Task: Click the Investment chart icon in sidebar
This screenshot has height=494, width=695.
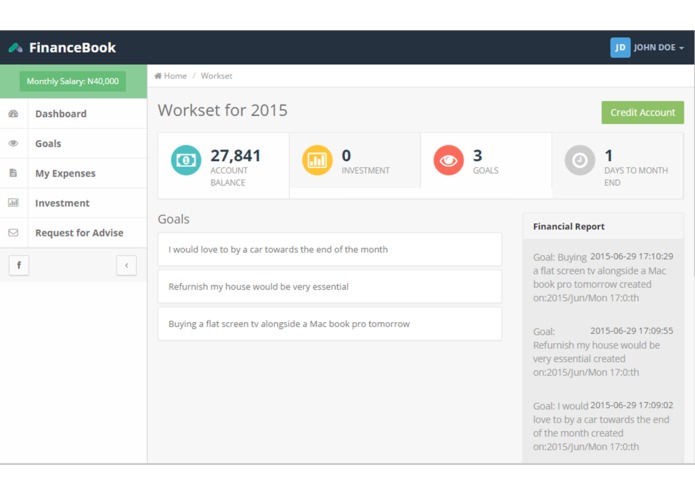Action: tap(13, 203)
